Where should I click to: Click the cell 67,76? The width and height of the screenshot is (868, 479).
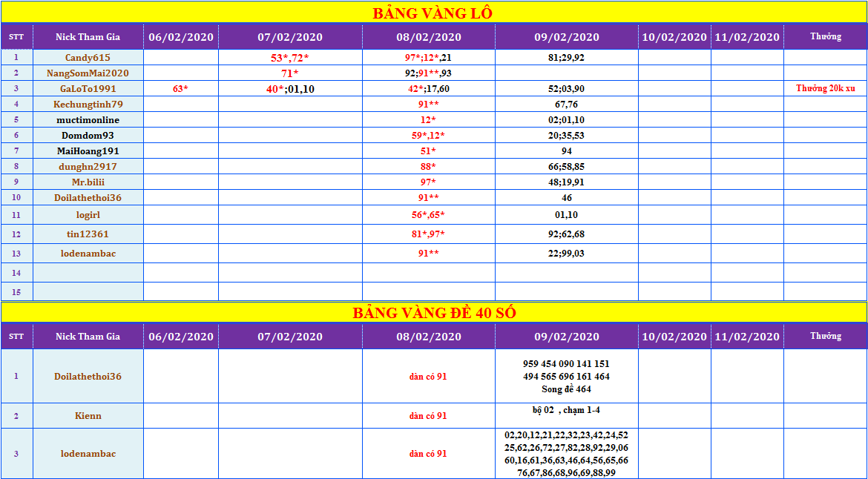click(566, 104)
